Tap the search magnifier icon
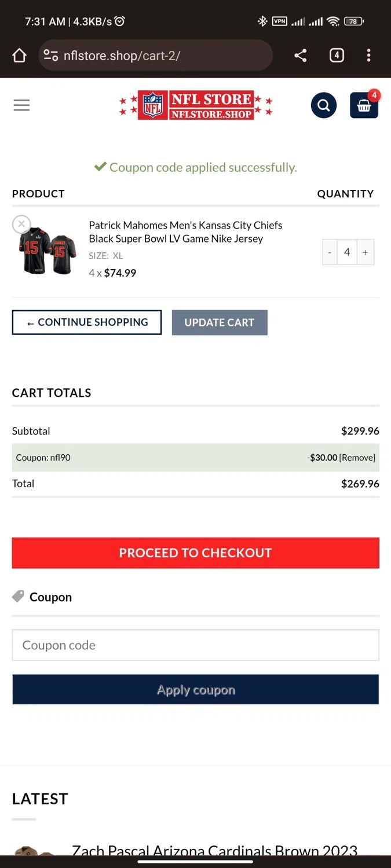 pyautogui.click(x=323, y=105)
